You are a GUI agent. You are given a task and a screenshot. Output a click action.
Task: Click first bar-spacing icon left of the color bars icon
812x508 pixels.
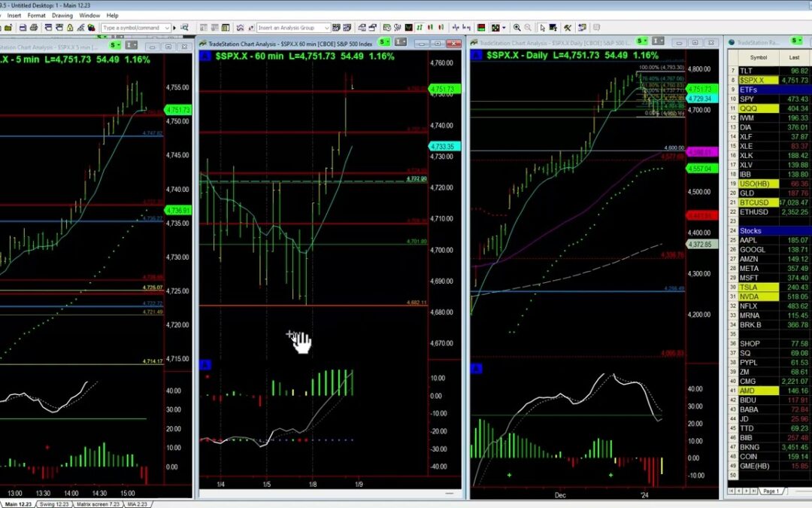pos(456,28)
